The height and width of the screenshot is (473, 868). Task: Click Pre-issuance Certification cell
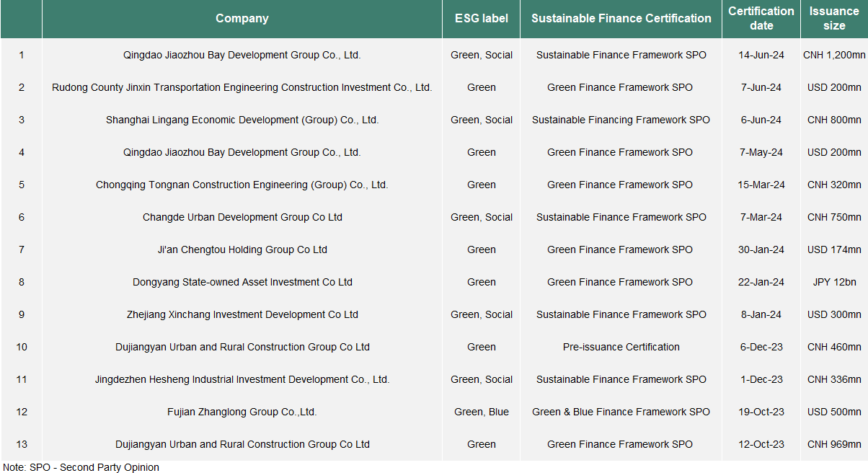click(621, 347)
